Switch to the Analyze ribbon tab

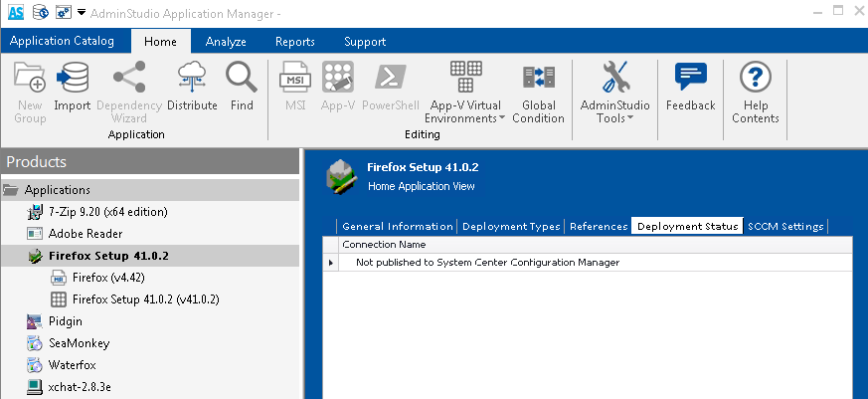pos(226,42)
